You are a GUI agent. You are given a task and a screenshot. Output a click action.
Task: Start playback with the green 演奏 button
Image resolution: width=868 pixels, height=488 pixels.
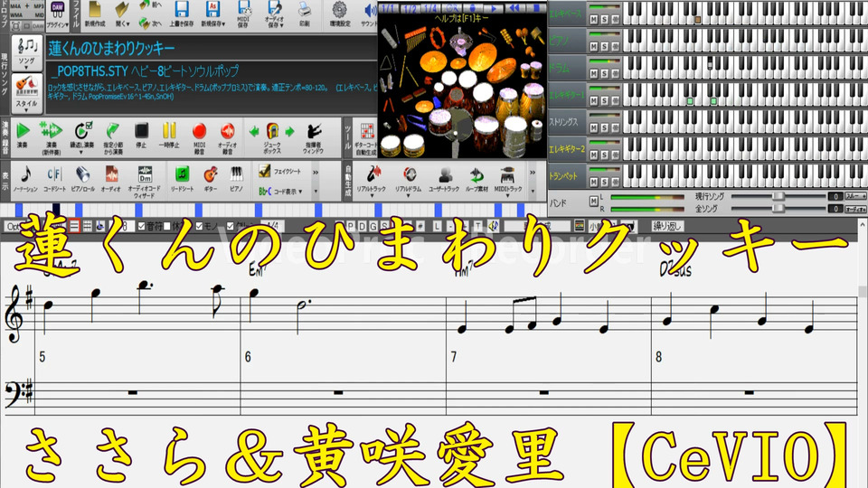coord(23,136)
